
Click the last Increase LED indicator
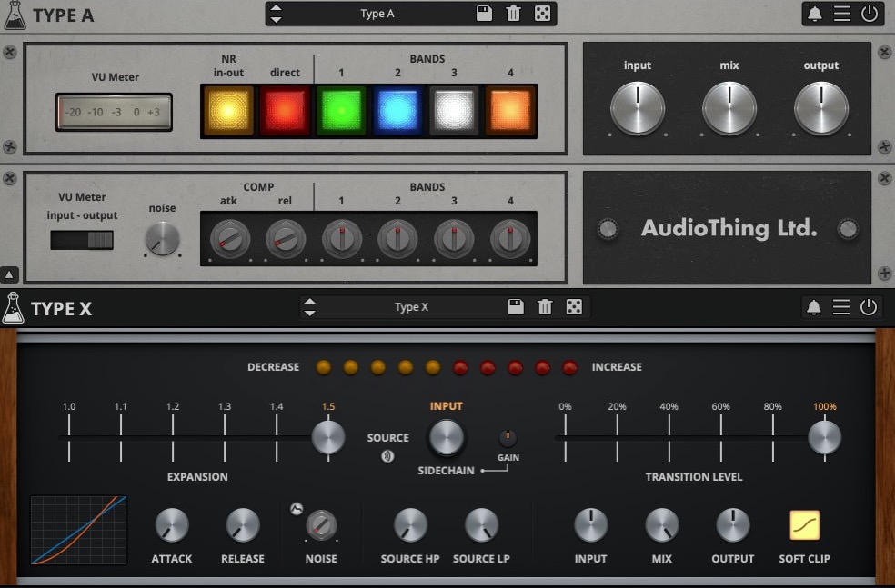point(569,367)
